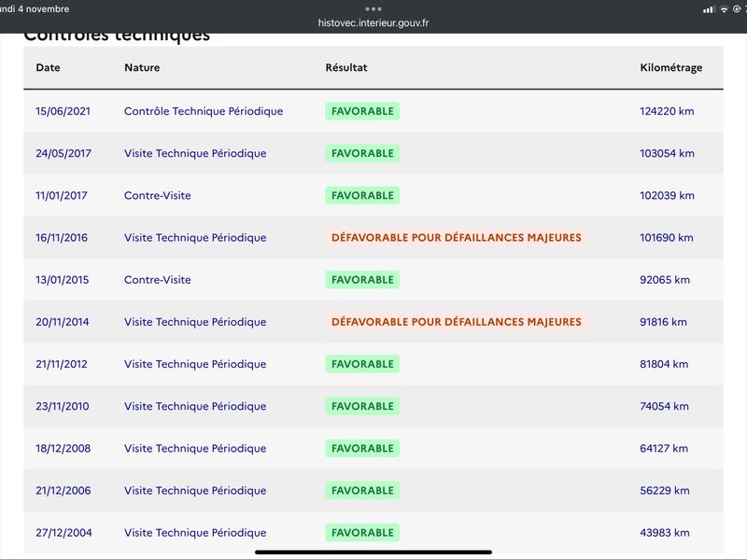Image resolution: width=747 pixels, height=560 pixels.
Task: Click FAVORABLE badge for 24/05/2017
Action: point(362,153)
